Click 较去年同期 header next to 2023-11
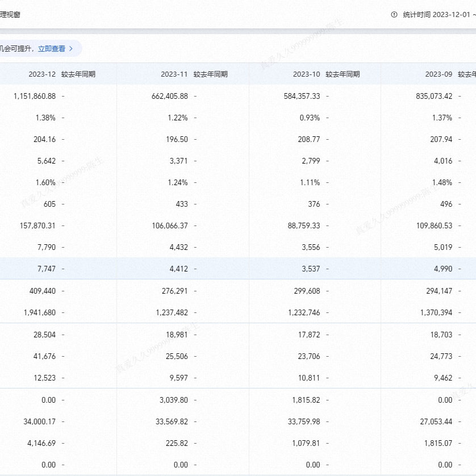The height and width of the screenshot is (476, 476). point(211,74)
